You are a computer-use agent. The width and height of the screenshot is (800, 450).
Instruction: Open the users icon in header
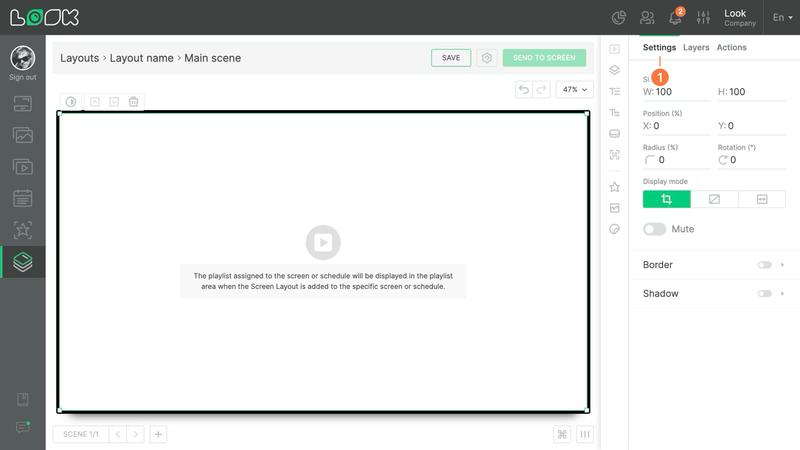click(x=647, y=18)
